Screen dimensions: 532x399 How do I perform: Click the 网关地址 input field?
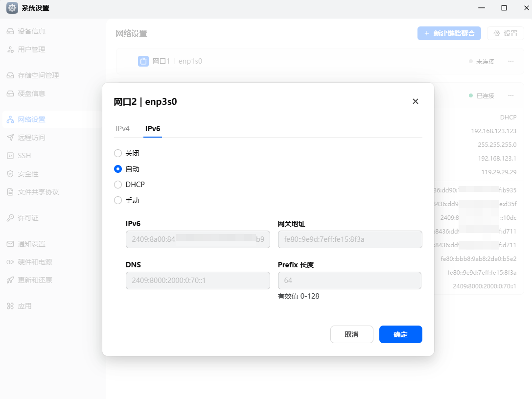(x=350, y=239)
